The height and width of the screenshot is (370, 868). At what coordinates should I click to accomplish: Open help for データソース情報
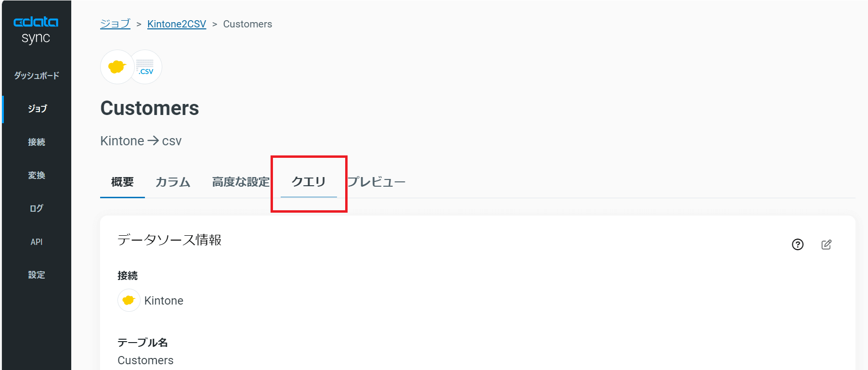pyautogui.click(x=797, y=244)
